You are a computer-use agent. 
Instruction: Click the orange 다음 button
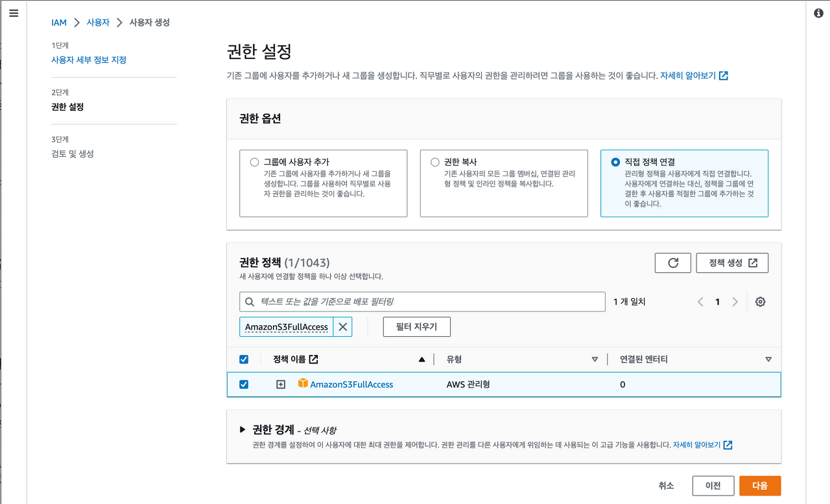(x=760, y=486)
